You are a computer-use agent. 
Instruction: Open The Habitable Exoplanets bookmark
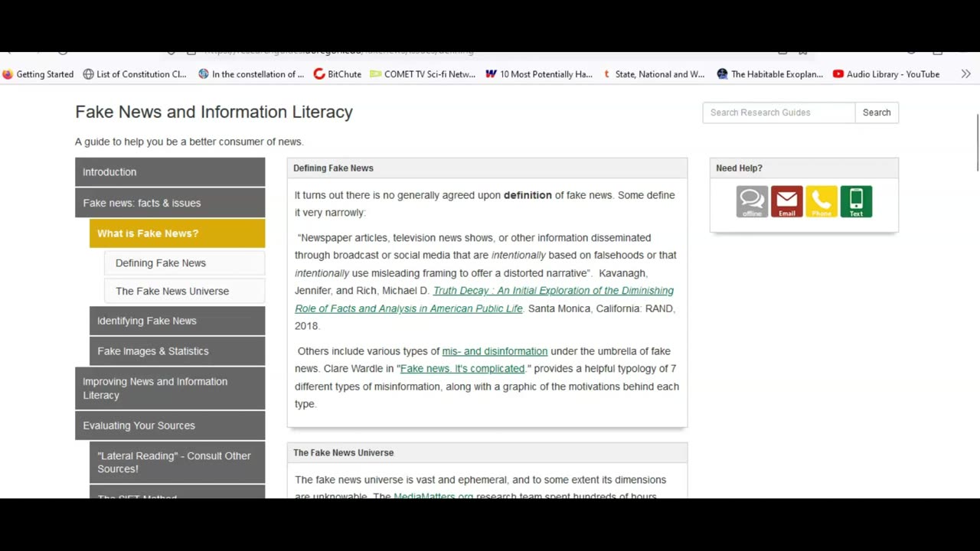[x=769, y=74]
